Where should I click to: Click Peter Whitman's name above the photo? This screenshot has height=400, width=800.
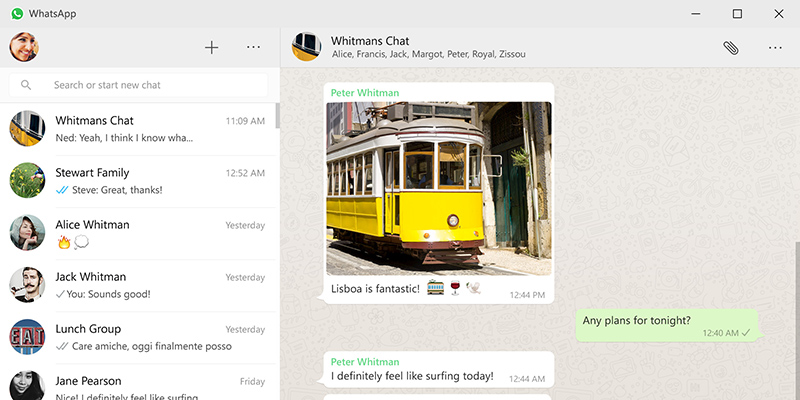[365, 93]
